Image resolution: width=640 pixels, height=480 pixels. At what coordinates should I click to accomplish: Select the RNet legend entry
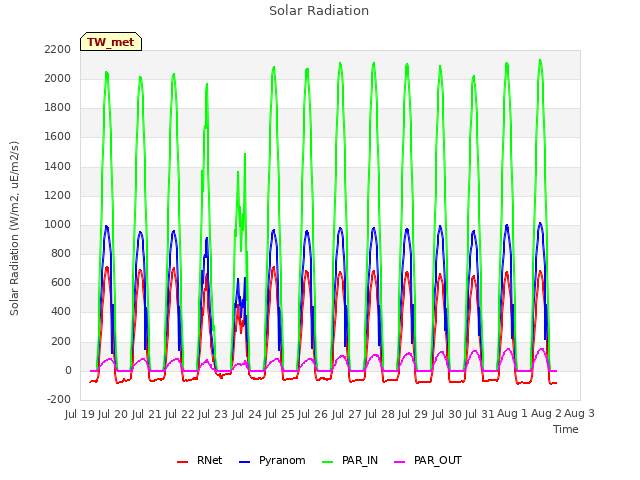point(200,460)
